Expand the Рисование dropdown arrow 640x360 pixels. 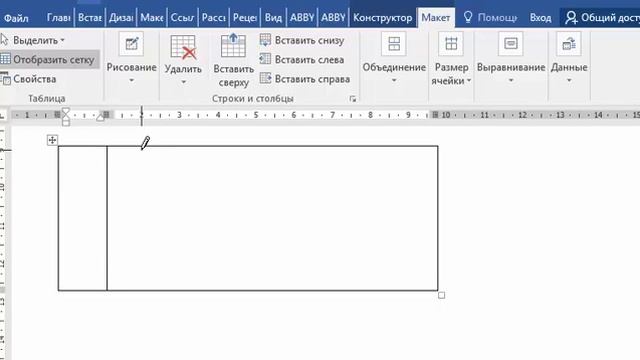(x=131, y=80)
